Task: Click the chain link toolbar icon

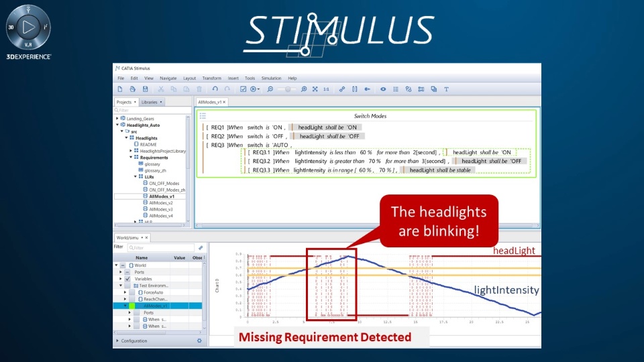Action: coord(341,89)
